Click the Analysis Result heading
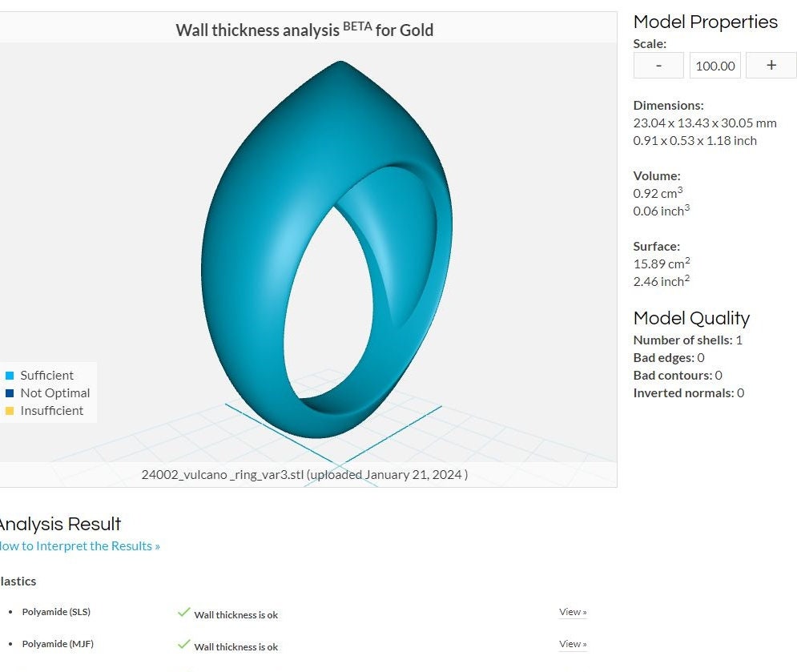This screenshot has height=672, width=797. pyautogui.click(x=60, y=524)
